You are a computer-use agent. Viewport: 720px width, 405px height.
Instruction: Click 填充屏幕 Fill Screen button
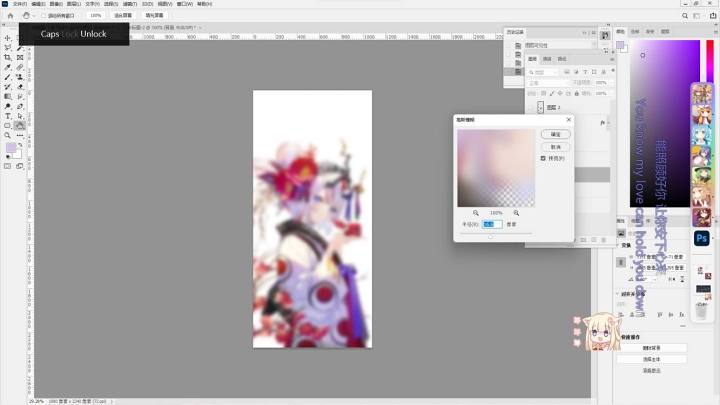click(154, 15)
